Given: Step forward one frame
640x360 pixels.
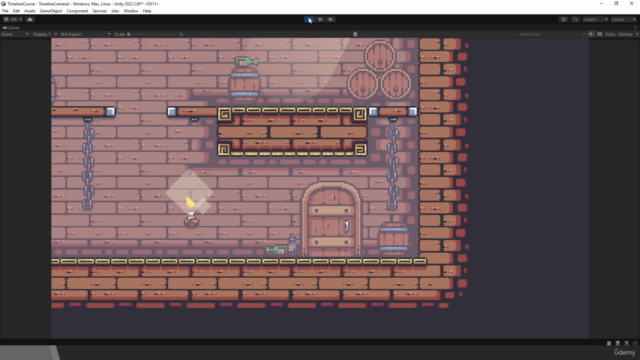Looking at the screenshot, I should 331,19.
